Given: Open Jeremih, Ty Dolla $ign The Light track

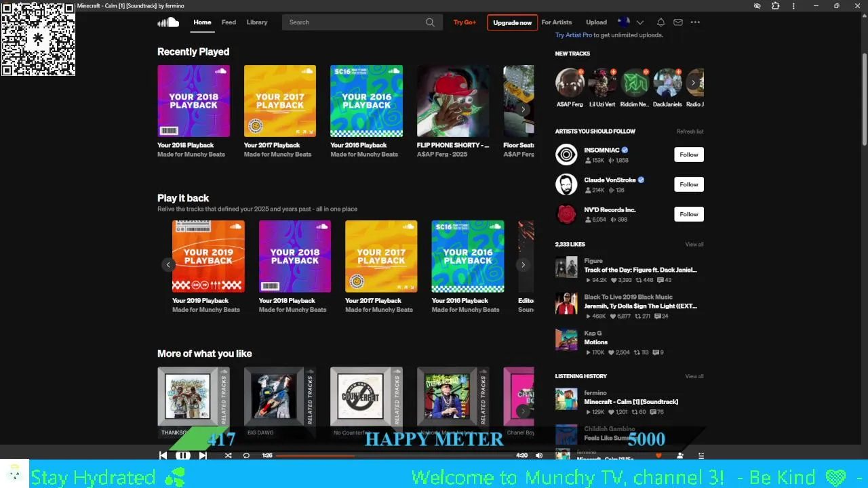Looking at the screenshot, I should click(x=640, y=306).
